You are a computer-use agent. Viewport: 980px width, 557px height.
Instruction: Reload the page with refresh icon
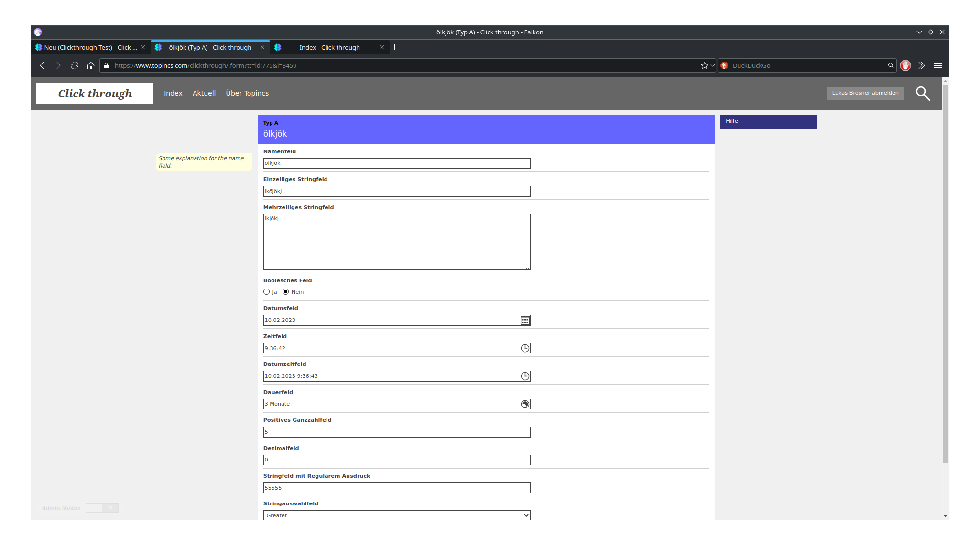(x=75, y=66)
